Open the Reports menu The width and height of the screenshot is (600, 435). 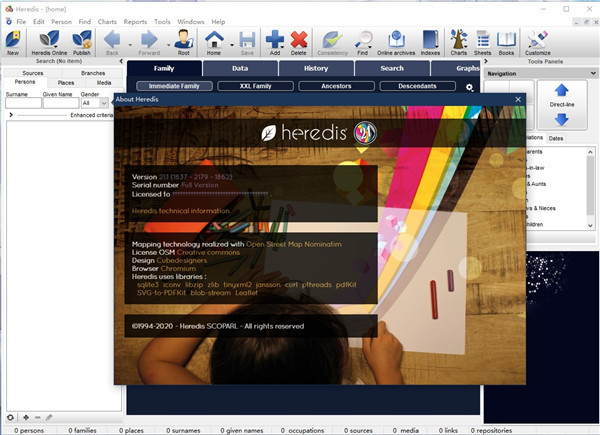click(x=134, y=21)
